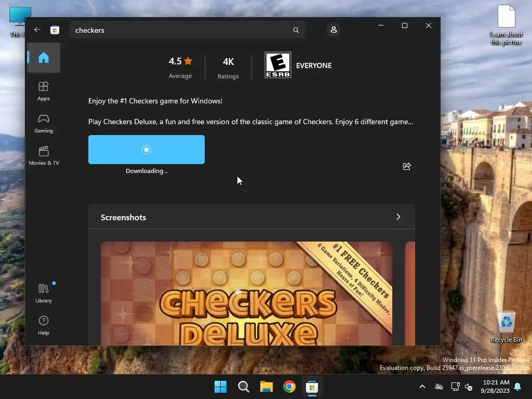Select the Recycle Bin desktop icon
This screenshot has height=399, width=532.
point(506,327)
